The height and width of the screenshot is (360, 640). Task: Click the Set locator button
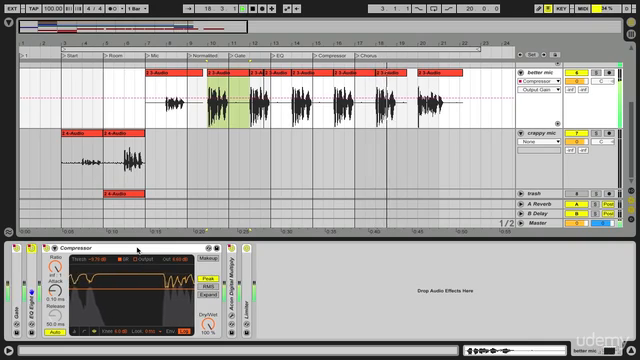[531, 55]
